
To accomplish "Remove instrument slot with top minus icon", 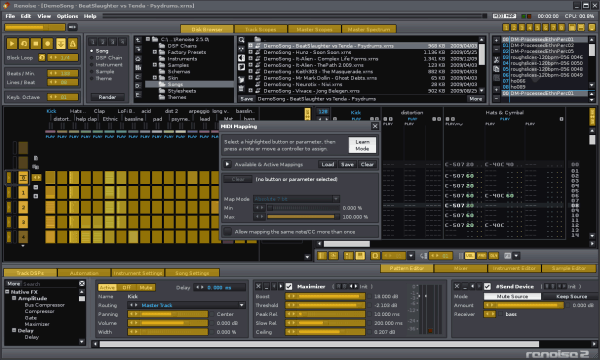I will point(496,49).
